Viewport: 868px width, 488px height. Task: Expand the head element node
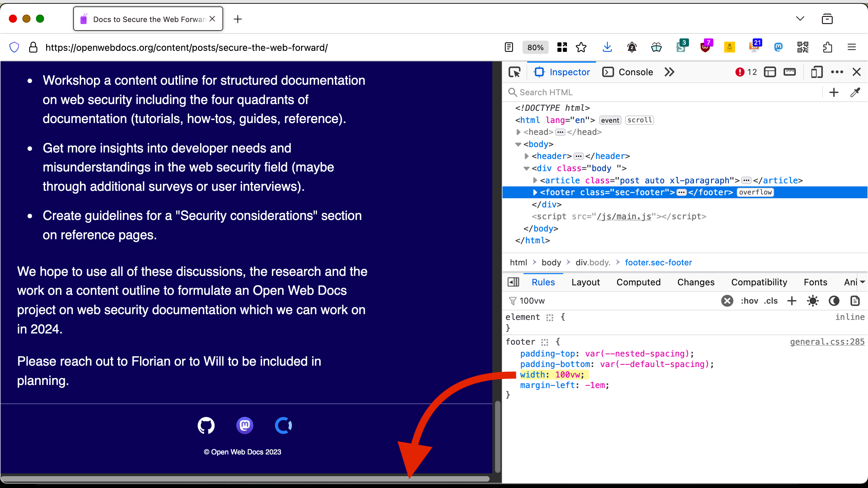tap(518, 132)
